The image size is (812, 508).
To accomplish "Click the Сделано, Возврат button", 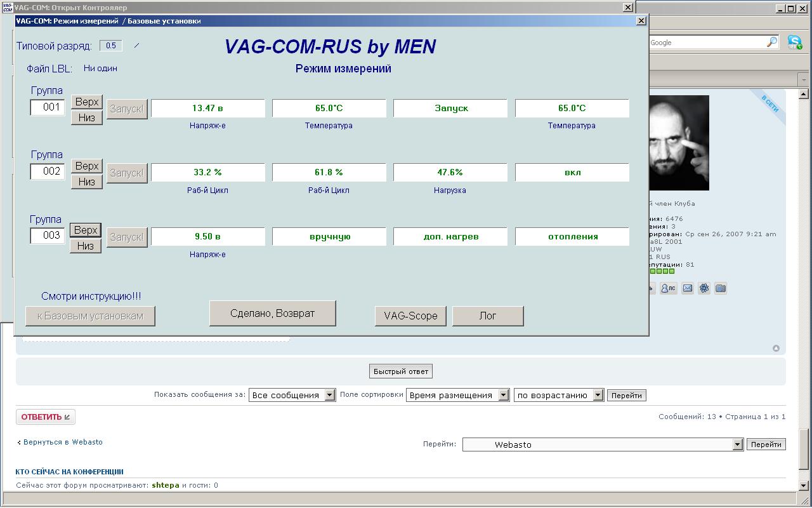I will (x=272, y=314).
